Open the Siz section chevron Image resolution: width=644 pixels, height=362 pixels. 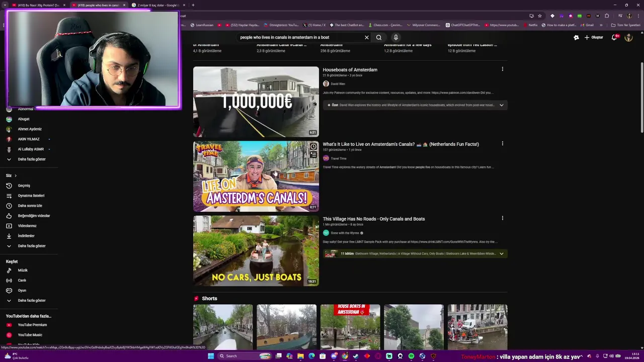pyautogui.click(x=16, y=175)
